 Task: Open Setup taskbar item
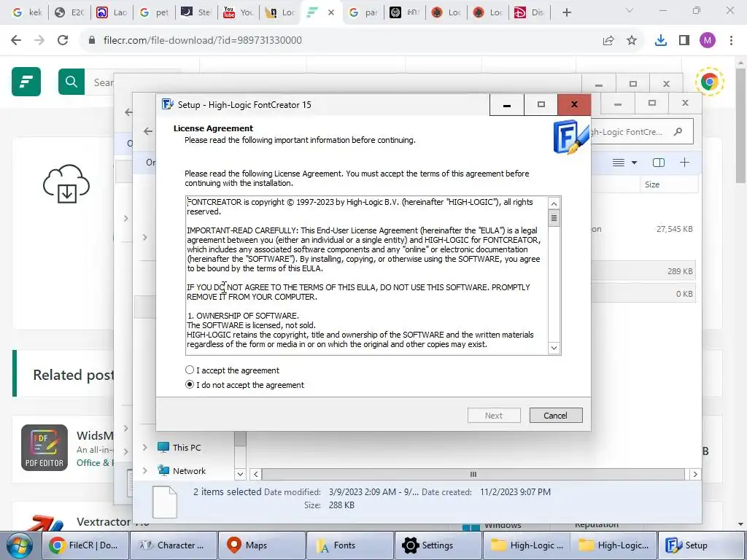click(x=703, y=545)
